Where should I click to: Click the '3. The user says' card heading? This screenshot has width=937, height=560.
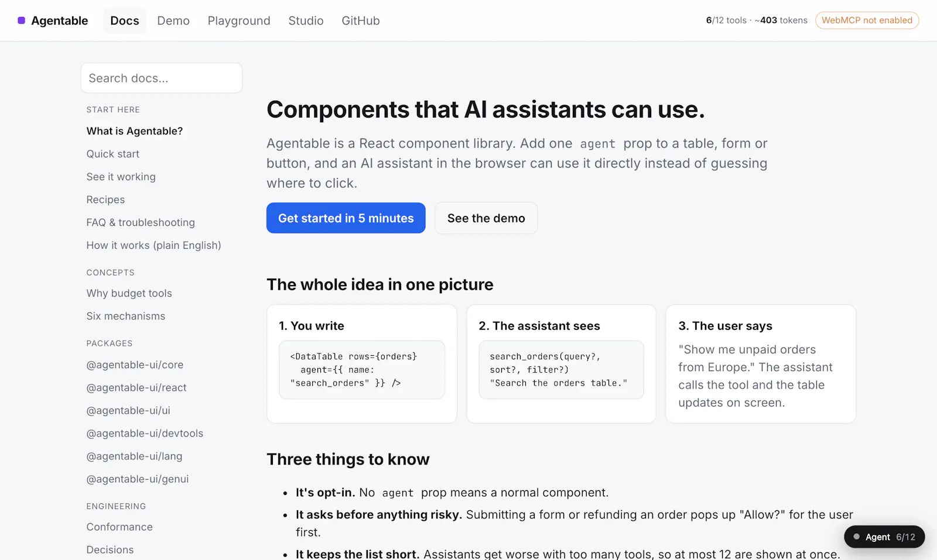point(725,326)
